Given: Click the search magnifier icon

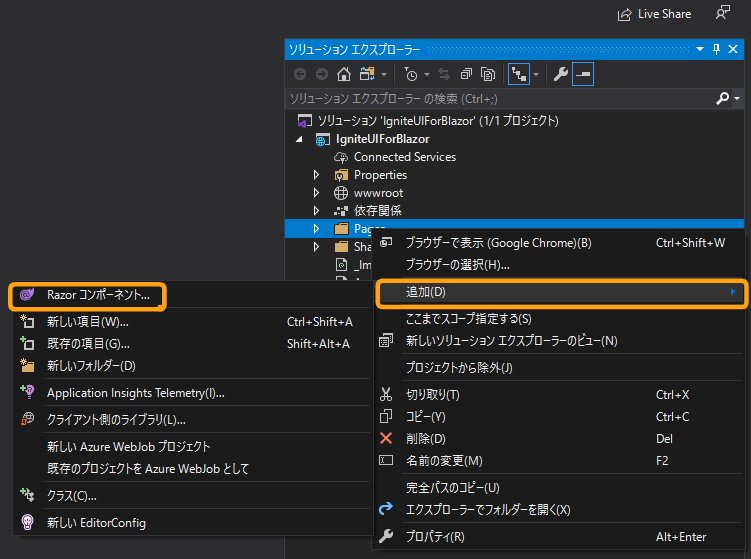Looking at the screenshot, I should pos(722,99).
